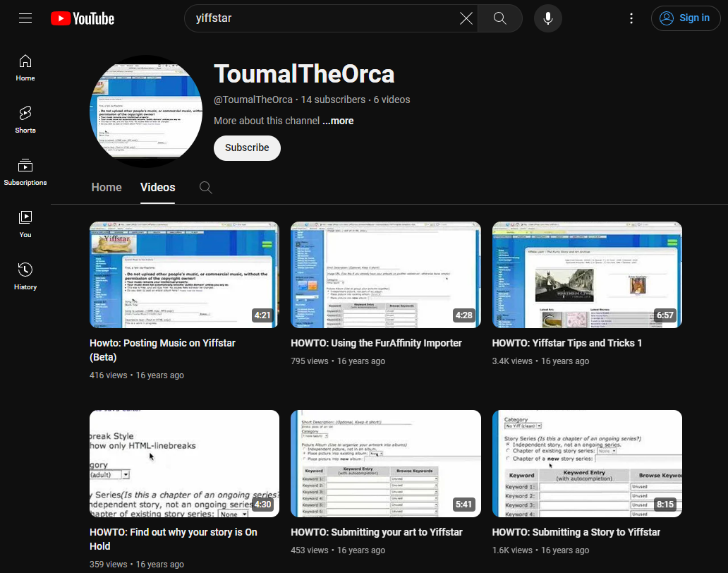Image resolution: width=728 pixels, height=573 pixels.
Task: Start voice search with the microphone
Action: click(x=548, y=18)
